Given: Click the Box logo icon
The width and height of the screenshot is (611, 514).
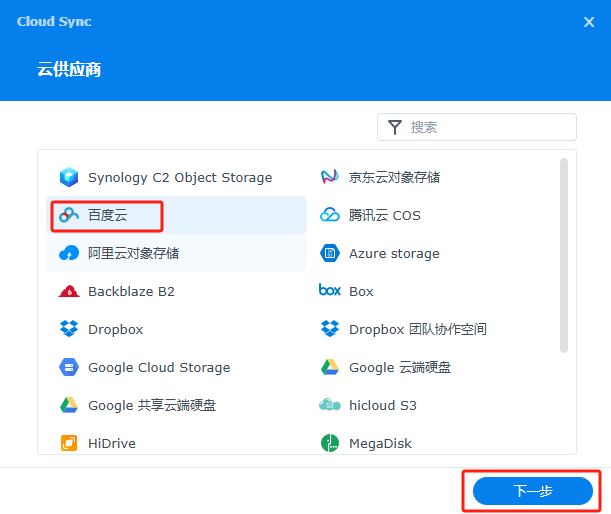Looking at the screenshot, I should (330, 290).
